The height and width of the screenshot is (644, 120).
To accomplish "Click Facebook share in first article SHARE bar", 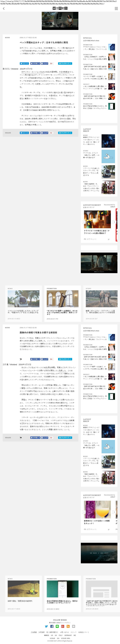I will pos(45,133).
